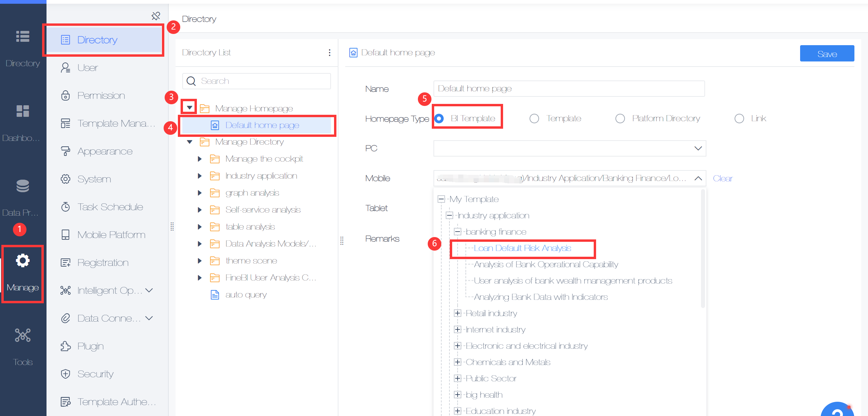Click the Clear link beside Mobile
Screen dimensions: 868x416
click(x=722, y=179)
